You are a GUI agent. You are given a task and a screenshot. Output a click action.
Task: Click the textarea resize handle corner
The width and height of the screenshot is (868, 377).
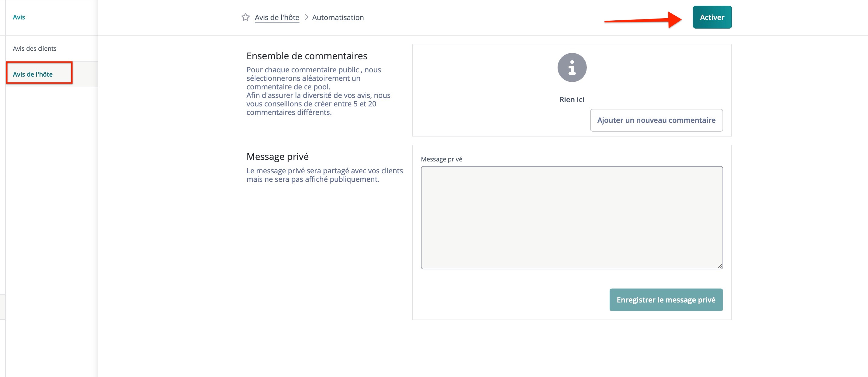720,266
